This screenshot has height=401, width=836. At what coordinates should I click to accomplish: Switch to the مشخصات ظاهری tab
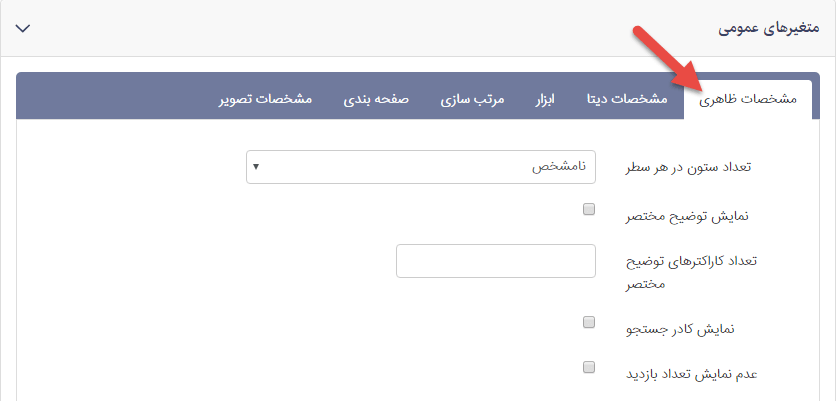[x=747, y=100]
